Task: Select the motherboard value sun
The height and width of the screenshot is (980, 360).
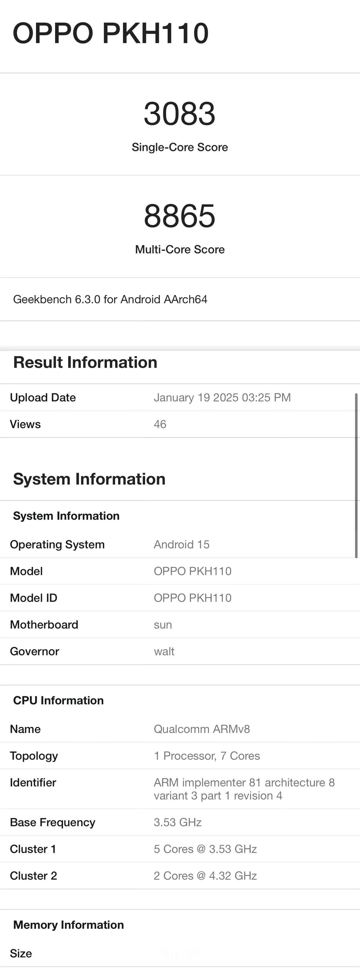Action: tap(163, 625)
